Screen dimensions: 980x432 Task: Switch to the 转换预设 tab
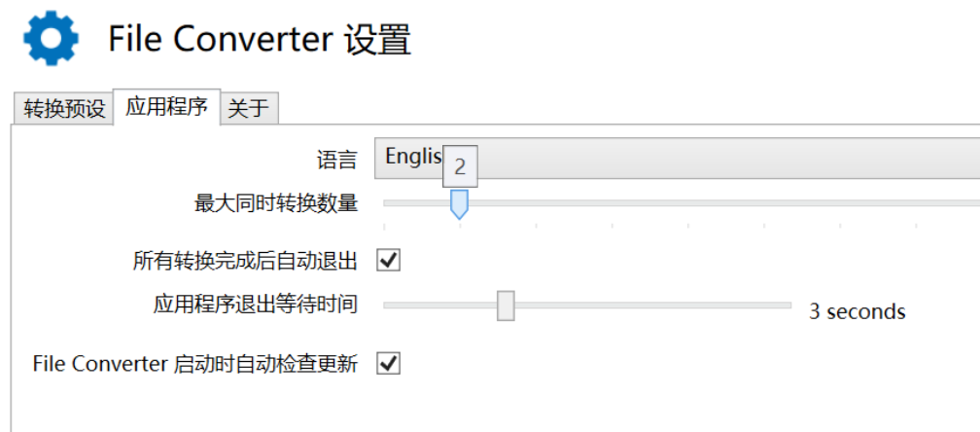(64, 108)
